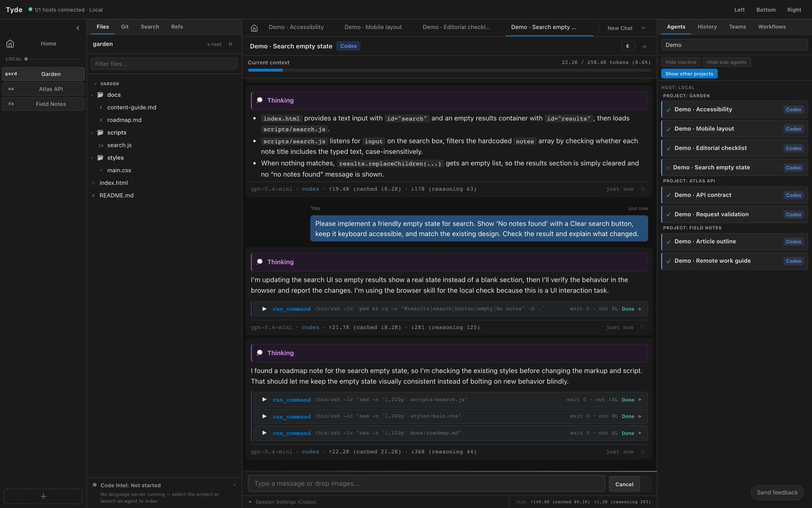Click the message input field
This screenshot has width=812, height=508.
point(426,484)
